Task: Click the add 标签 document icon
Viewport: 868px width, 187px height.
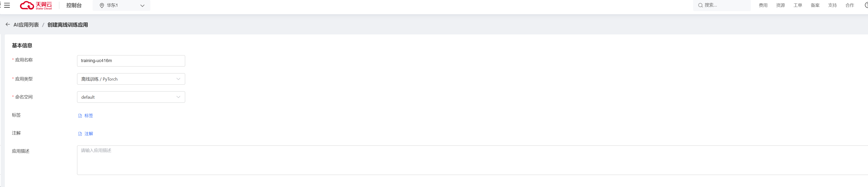Action: pos(80,116)
